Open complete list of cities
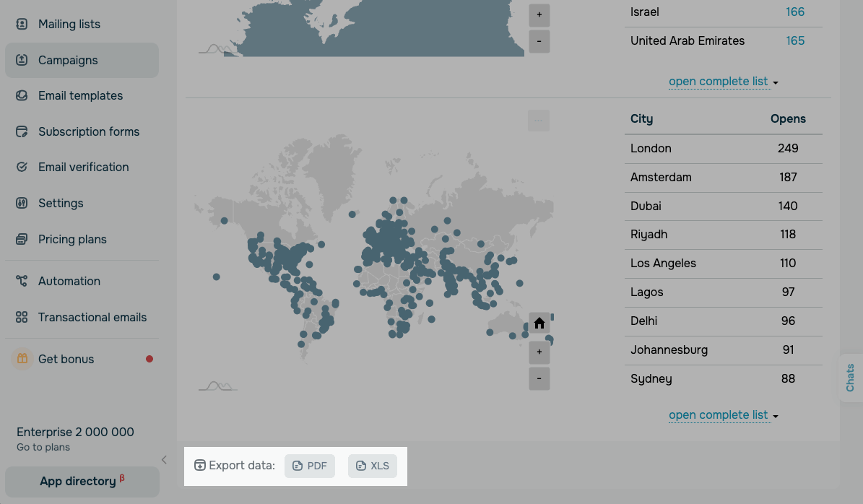863x504 pixels. [723, 415]
